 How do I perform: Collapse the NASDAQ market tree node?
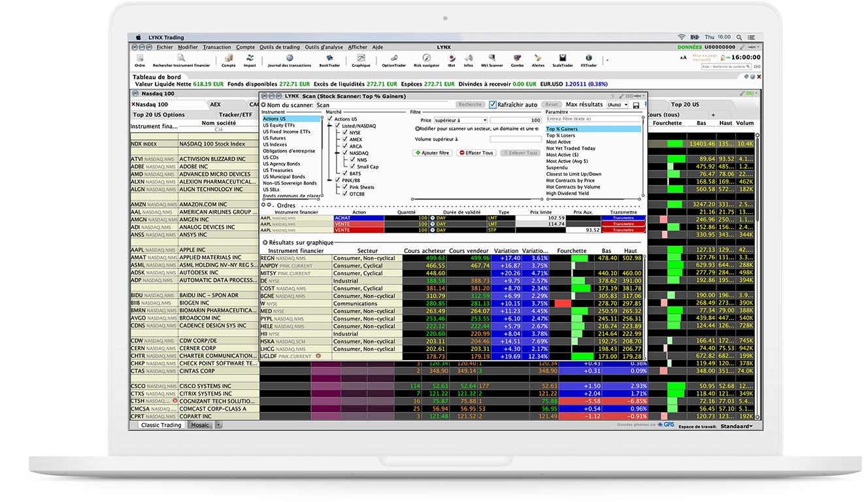(337, 153)
